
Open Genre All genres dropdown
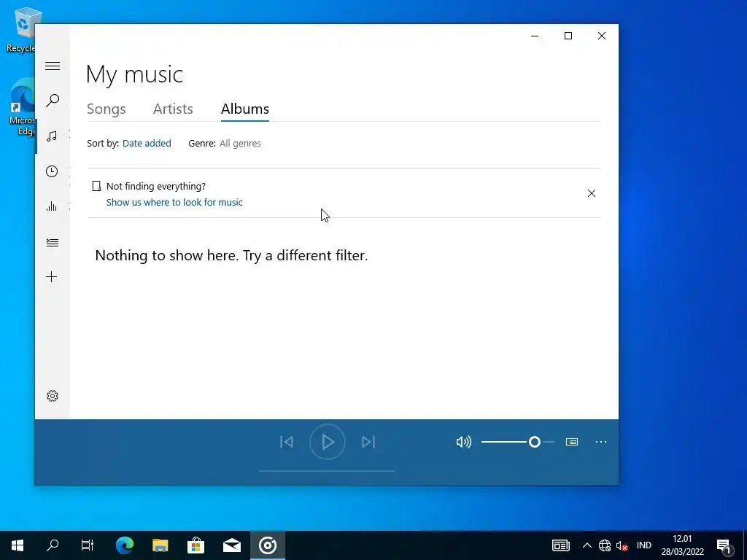point(240,144)
